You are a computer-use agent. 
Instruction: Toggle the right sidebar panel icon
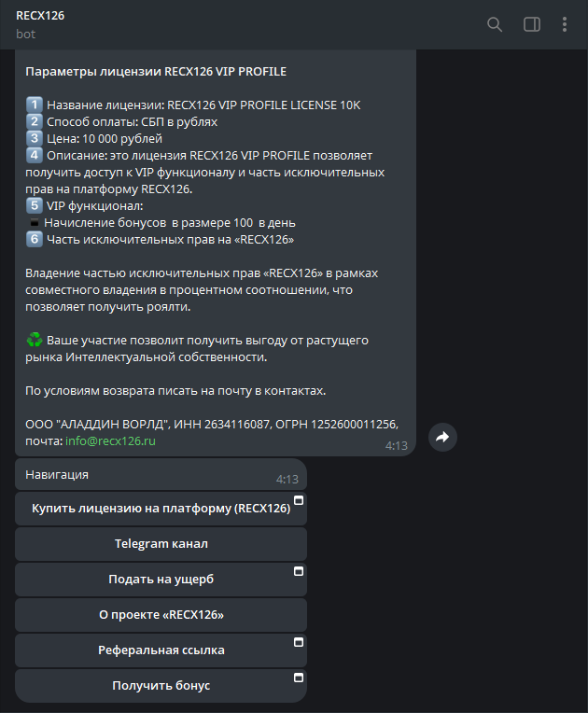pyautogui.click(x=532, y=24)
